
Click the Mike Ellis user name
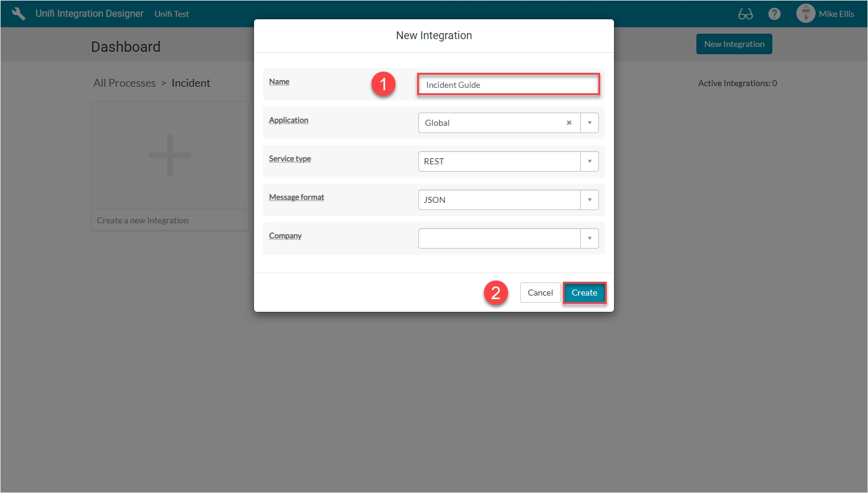pyautogui.click(x=836, y=14)
